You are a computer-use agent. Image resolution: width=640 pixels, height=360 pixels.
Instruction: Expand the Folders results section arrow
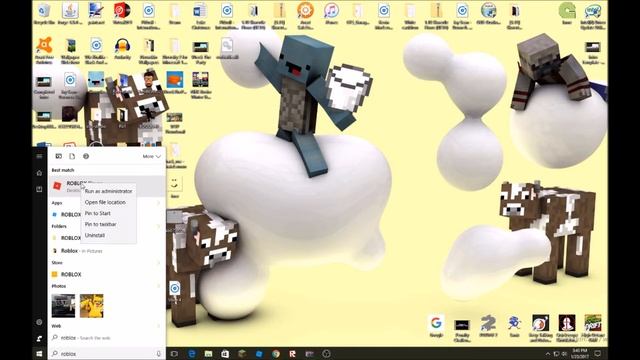coord(158,226)
